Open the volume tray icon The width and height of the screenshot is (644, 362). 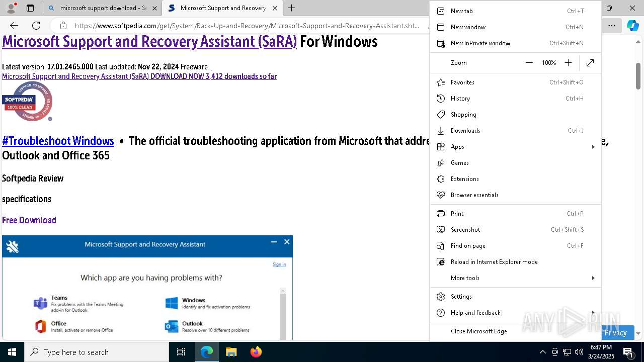tap(579, 352)
